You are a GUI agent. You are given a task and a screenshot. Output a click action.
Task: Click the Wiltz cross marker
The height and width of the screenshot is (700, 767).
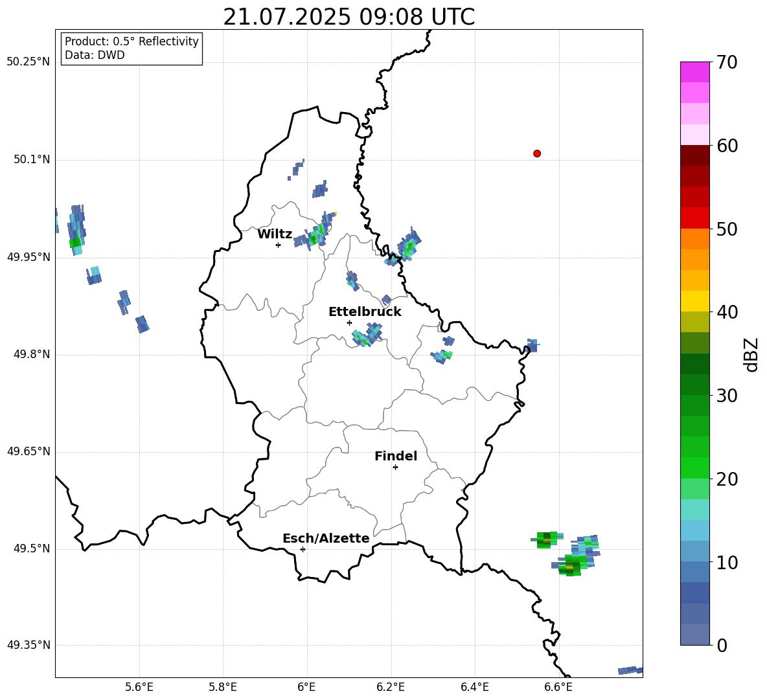click(x=278, y=245)
